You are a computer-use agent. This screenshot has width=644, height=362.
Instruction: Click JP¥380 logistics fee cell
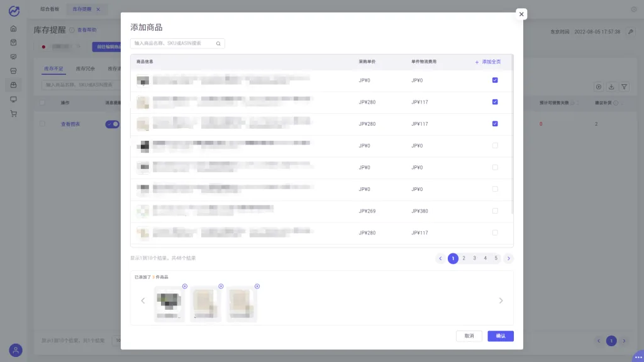click(x=419, y=211)
